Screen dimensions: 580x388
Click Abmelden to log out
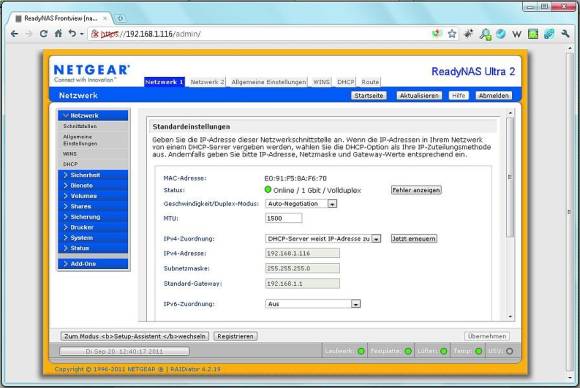(x=494, y=95)
